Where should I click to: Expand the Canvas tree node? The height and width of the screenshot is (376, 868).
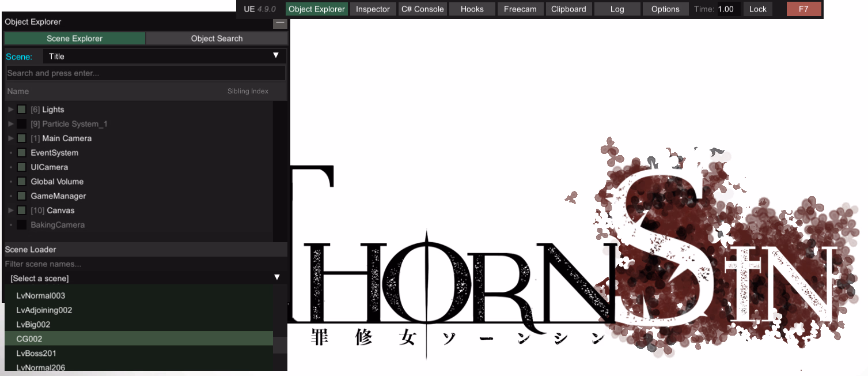[x=11, y=210]
